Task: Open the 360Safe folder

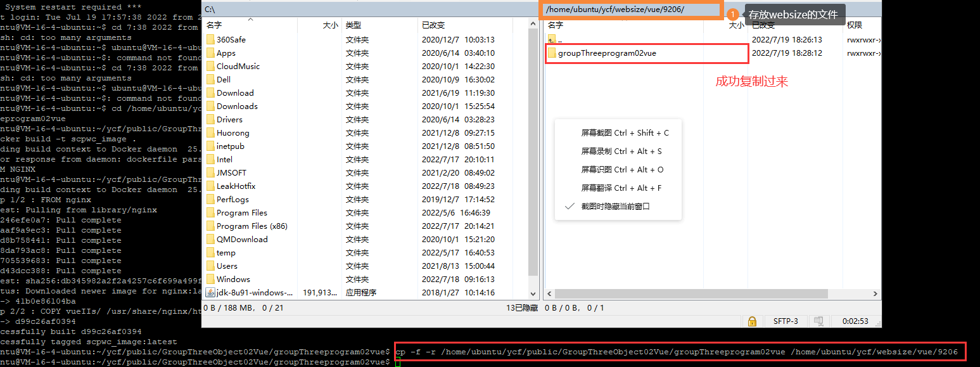Action: point(231,39)
